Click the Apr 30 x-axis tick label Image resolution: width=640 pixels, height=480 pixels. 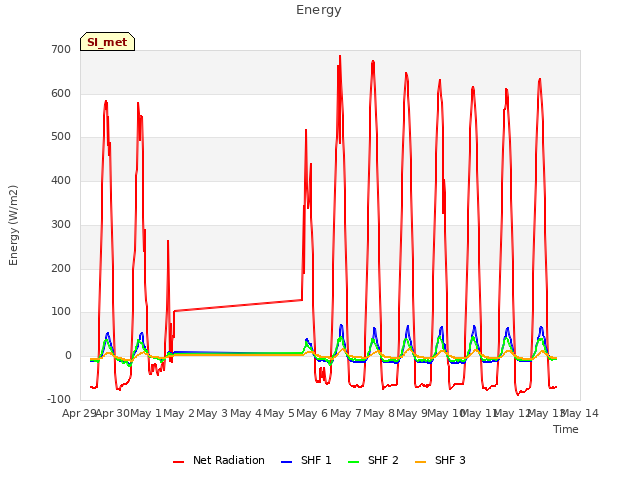[x=113, y=413]
